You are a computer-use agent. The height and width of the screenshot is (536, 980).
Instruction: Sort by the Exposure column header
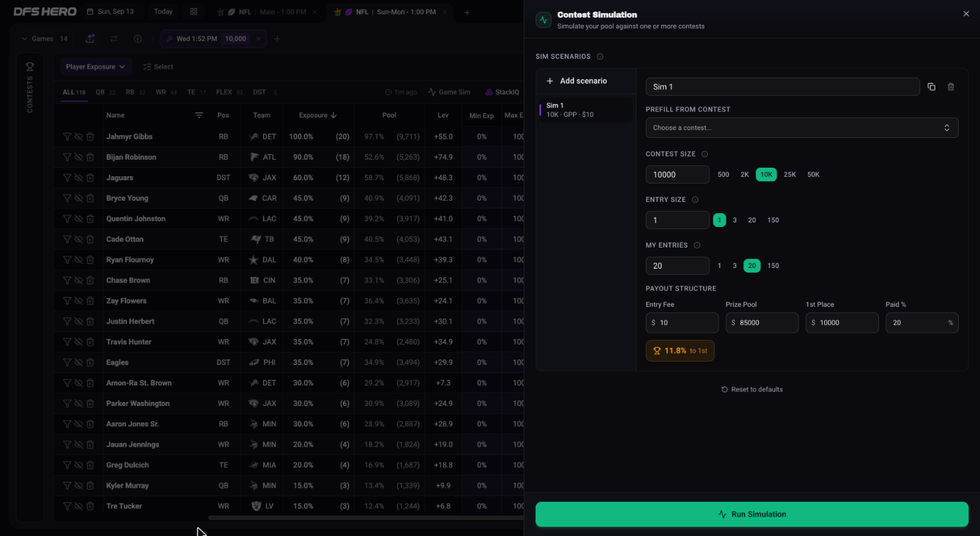pos(318,116)
